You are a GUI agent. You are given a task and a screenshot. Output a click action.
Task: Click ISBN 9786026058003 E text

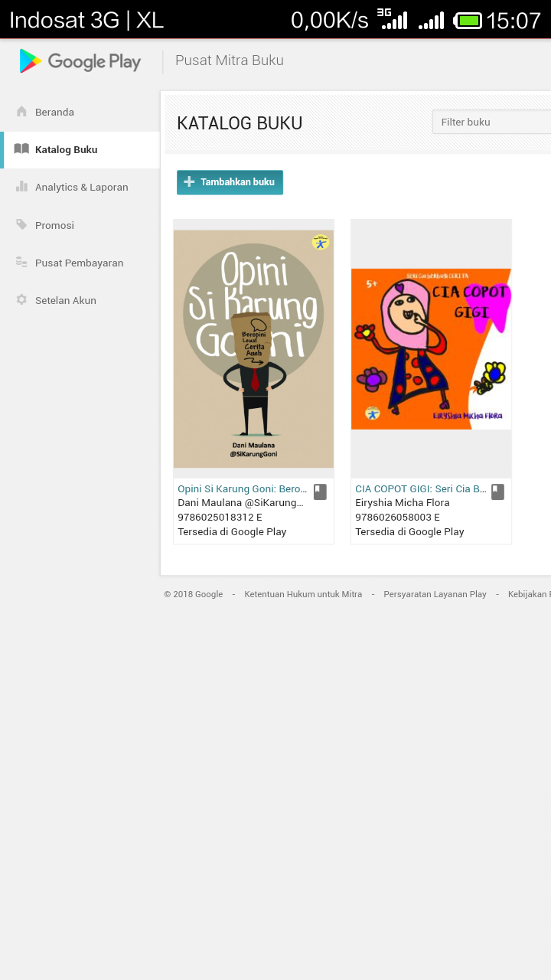pos(398,518)
